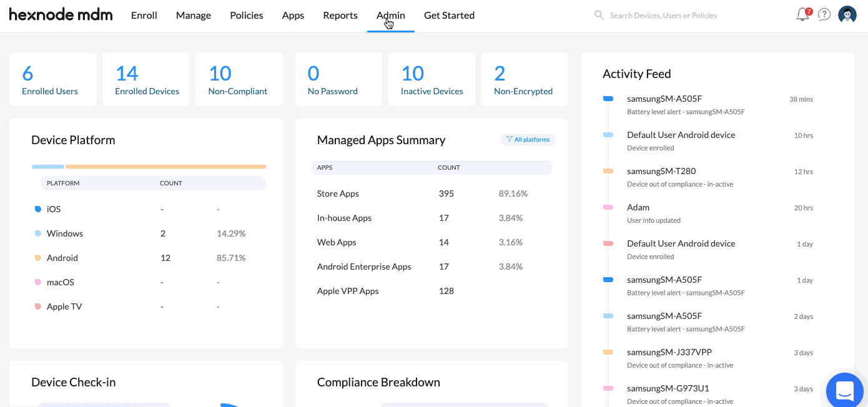The height and width of the screenshot is (407, 868).
Task: Open the user profile avatar
Action: 847,15
